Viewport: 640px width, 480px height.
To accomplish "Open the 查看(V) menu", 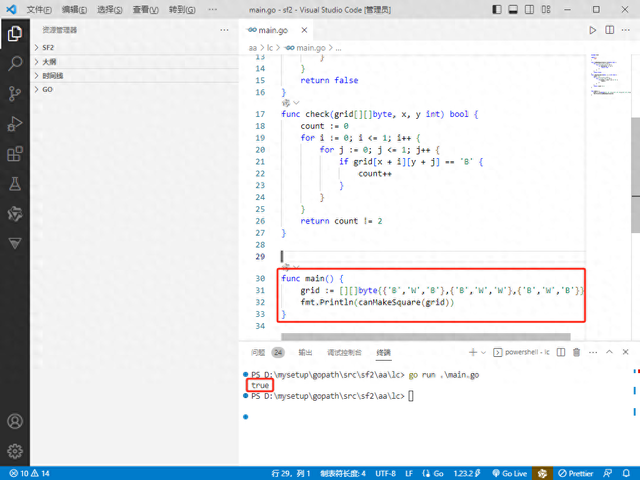I will [145, 10].
